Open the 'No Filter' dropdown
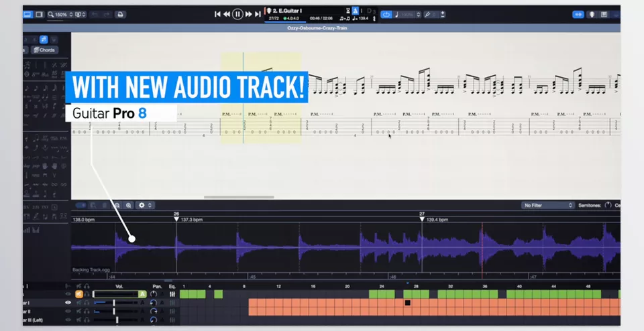 547,205
